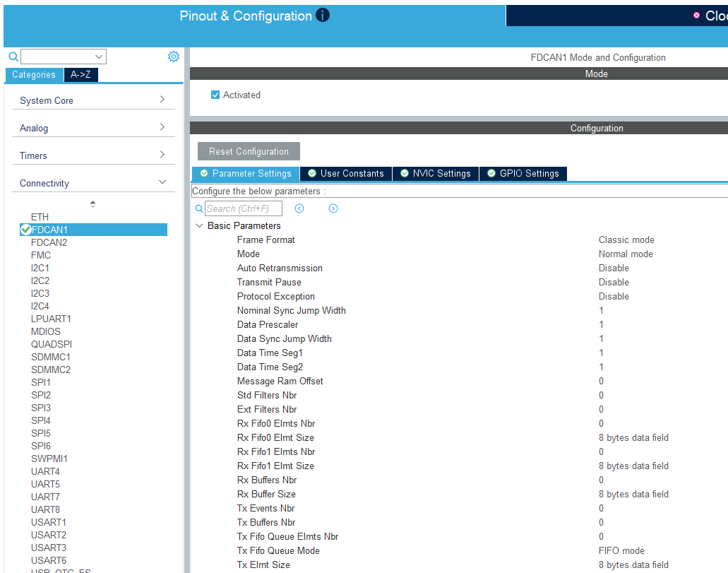Select UART8 peripheral
The image size is (728, 573).
(45, 510)
